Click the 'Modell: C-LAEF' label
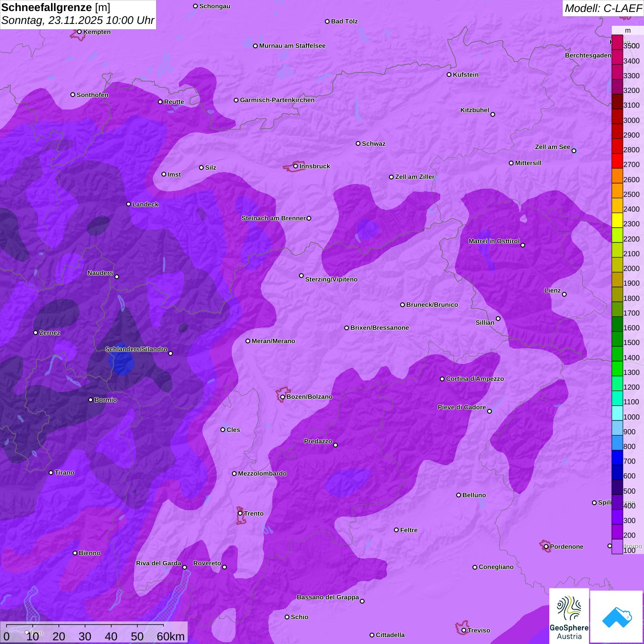The height and width of the screenshot is (644, 644). pyautogui.click(x=603, y=8)
